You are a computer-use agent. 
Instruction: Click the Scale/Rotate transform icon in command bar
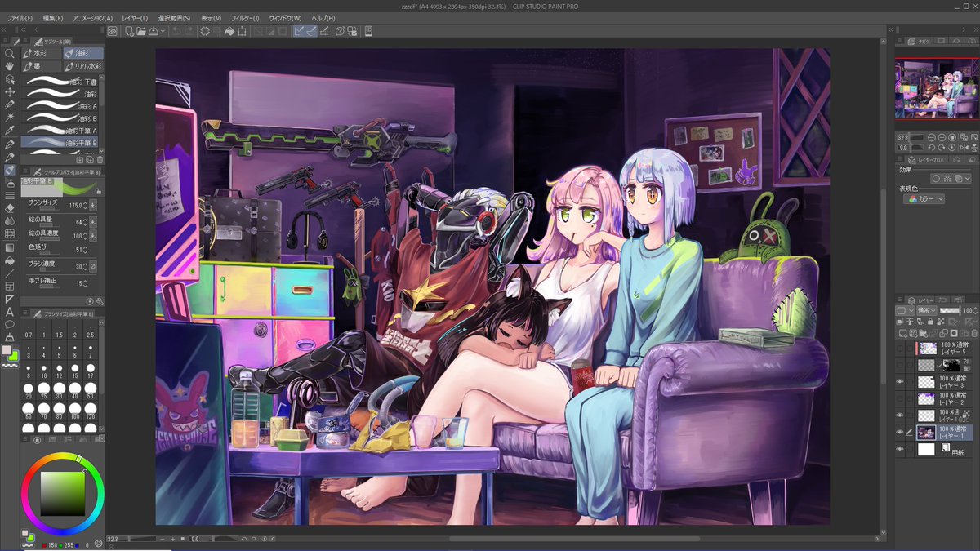pos(243,31)
